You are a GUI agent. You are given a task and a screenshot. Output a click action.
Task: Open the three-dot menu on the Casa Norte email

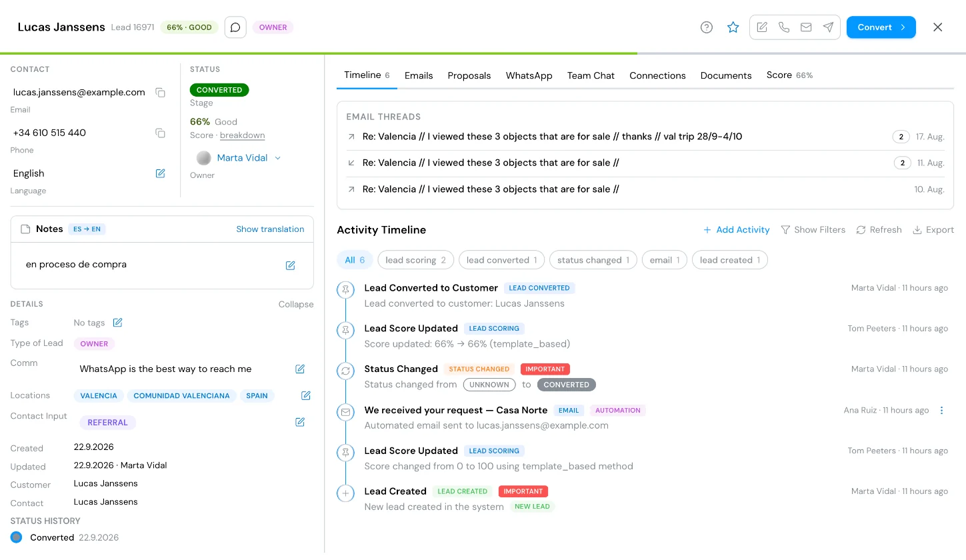[942, 411]
